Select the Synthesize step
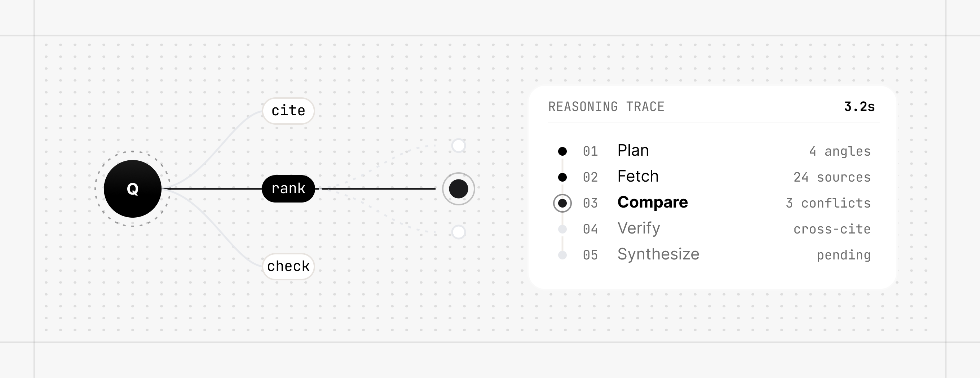The width and height of the screenshot is (980, 378). tap(658, 254)
